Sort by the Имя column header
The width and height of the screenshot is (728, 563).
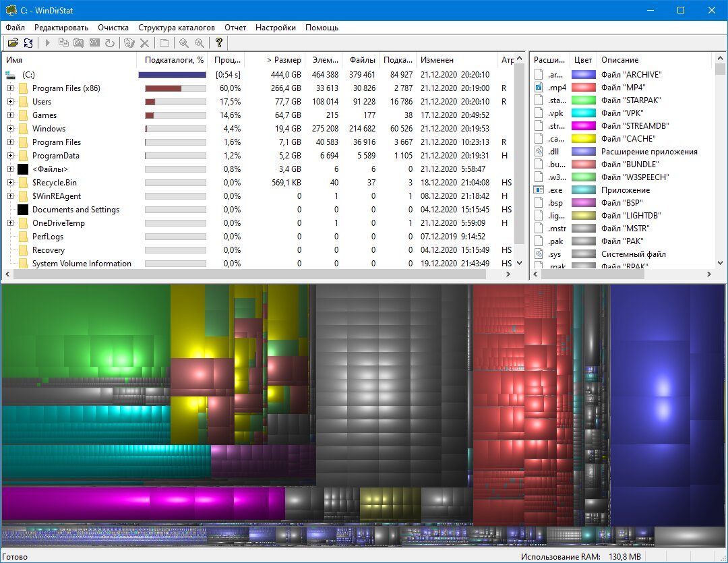pos(69,60)
